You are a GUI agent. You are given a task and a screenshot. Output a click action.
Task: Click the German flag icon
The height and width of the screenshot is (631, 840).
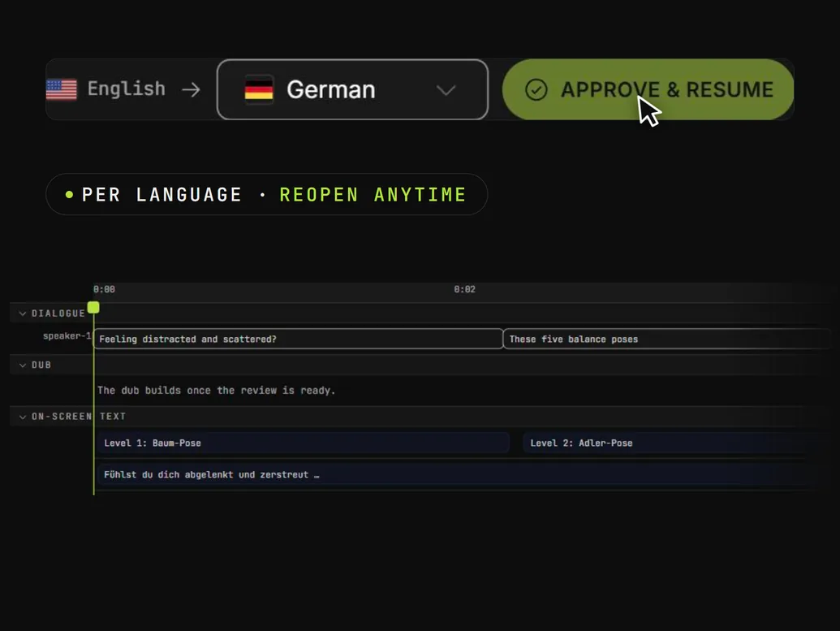[x=259, y=89]
